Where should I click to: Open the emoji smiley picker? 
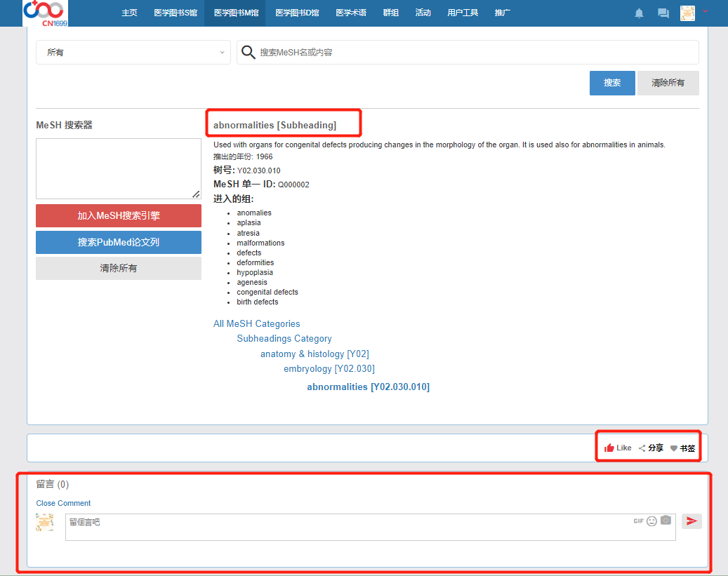pos(651,521)
